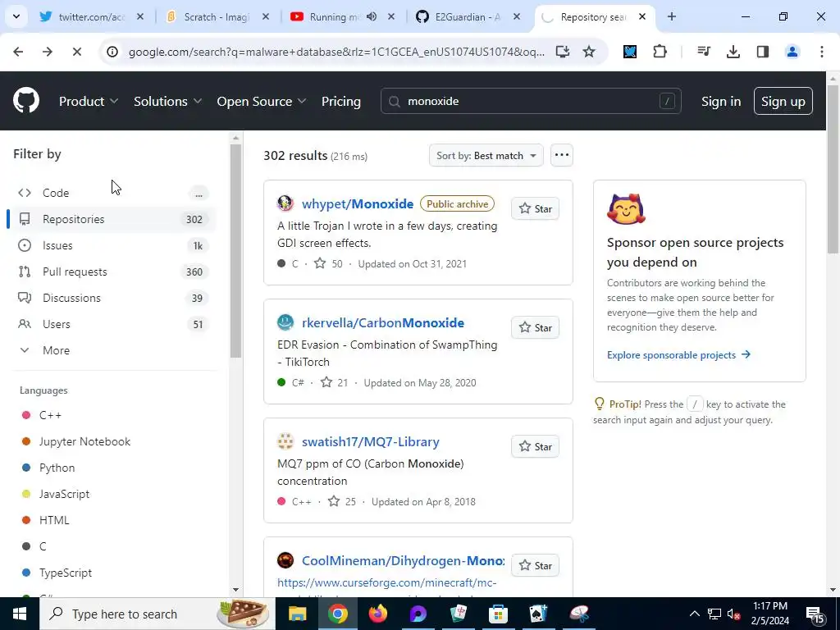Open media controls icon in Chrome toolbar
840x630 pixels.
coord(703,52)
